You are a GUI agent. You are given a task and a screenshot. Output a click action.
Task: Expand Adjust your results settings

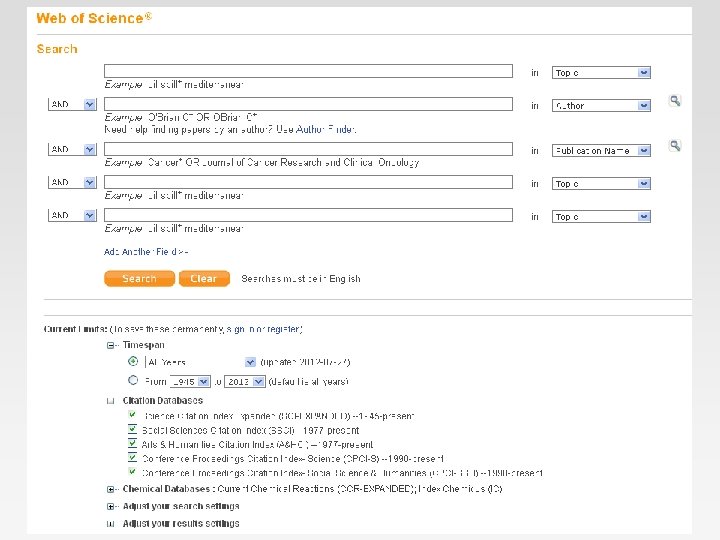click(111, 524)
